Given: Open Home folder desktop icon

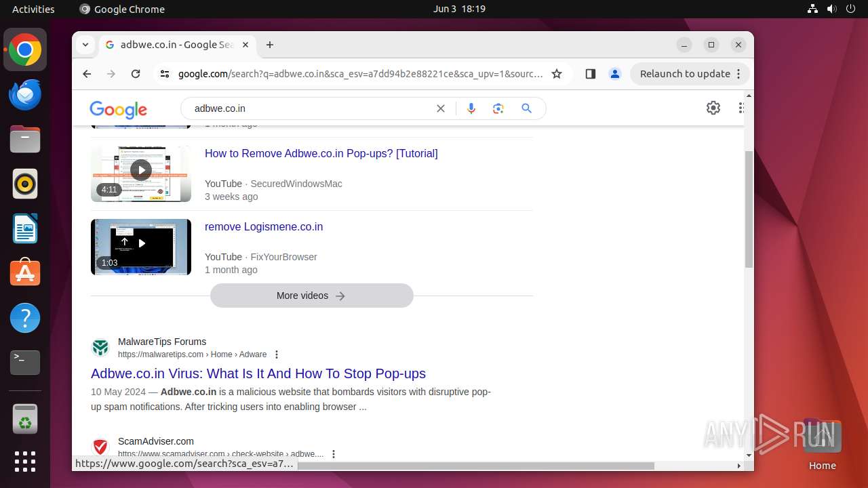Looking at the screenshot, I should (x=822, y=445).
